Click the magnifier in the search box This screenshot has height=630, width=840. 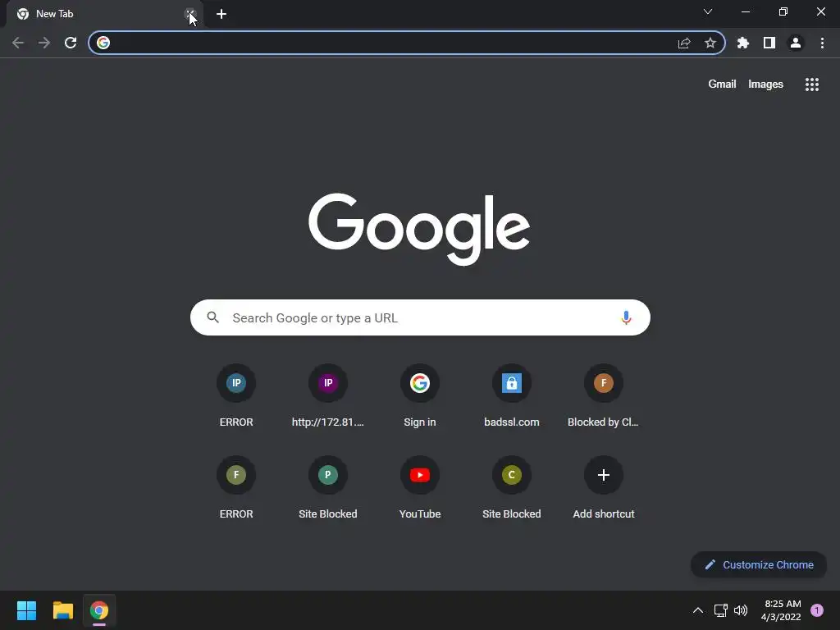coord(213,317)
